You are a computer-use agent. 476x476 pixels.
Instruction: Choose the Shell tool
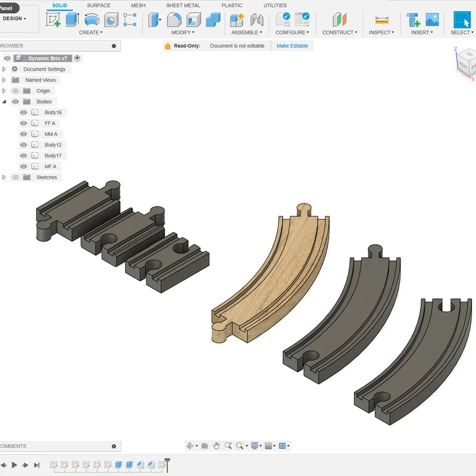(194, 20)
